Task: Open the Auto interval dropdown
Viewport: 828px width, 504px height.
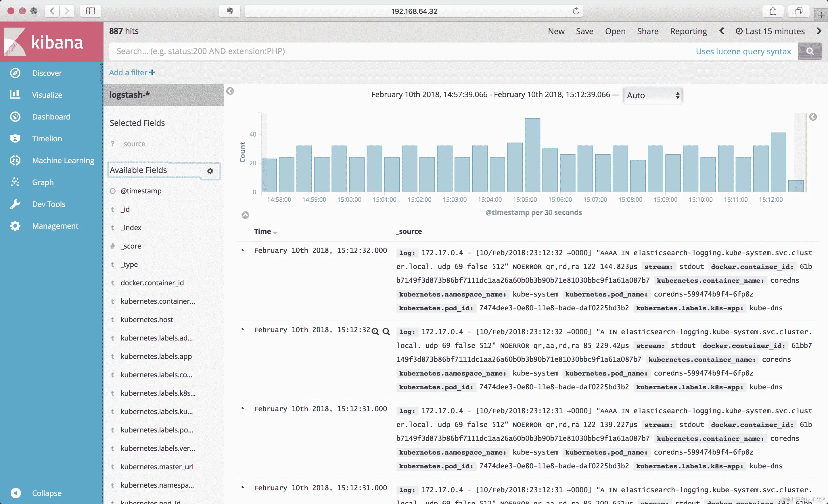Action: pos(652,95)
